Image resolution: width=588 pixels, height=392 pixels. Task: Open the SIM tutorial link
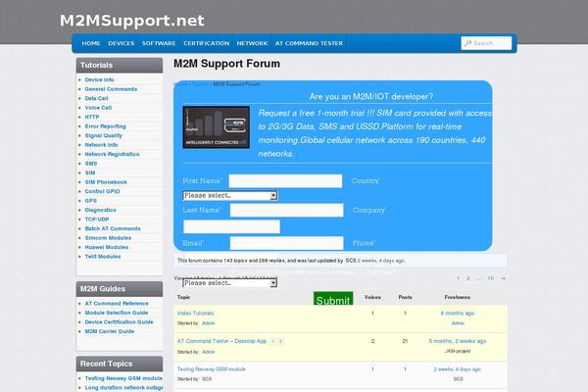coord(90,172)
